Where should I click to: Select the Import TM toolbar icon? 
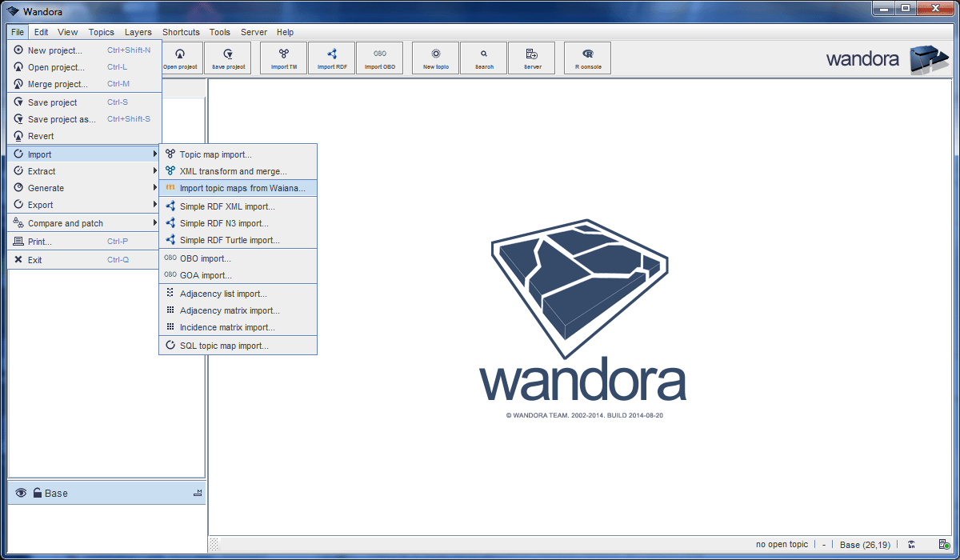(x=282, y=57)
